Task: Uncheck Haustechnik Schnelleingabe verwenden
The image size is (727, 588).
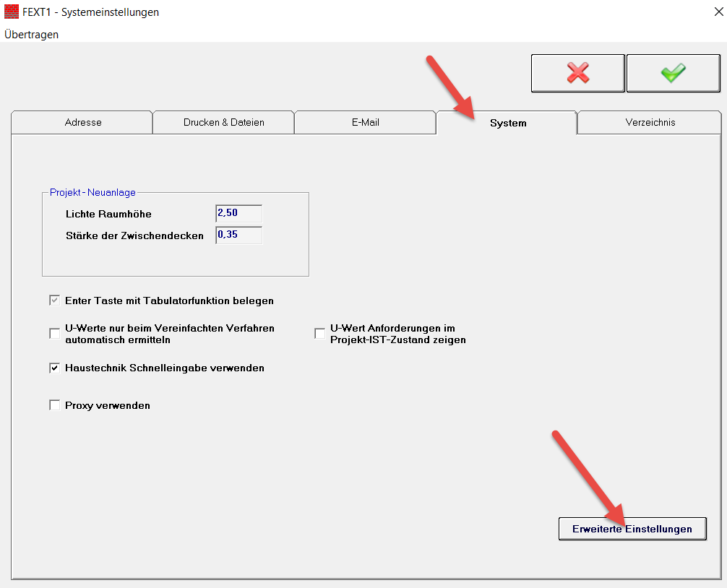Action: pyautogui.click(x=55, y=368)
